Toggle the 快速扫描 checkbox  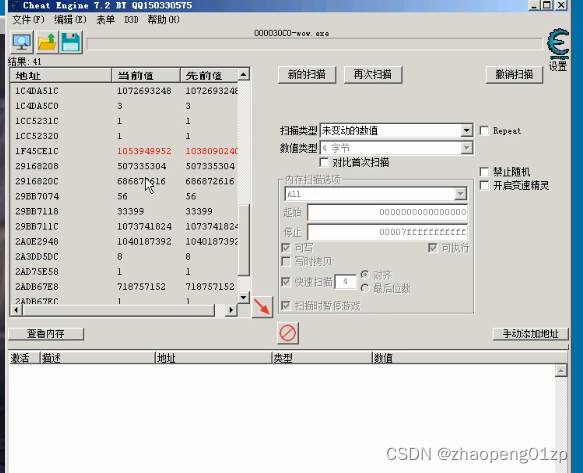click(286, 282)
